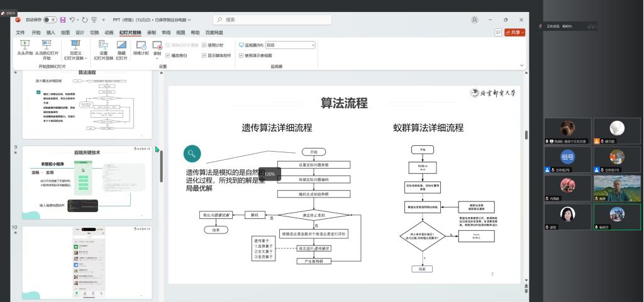Viewport: 644px width, 302px height.
Task: Click the Redo icon in quick access bar
Action: [x=85, y=20]
